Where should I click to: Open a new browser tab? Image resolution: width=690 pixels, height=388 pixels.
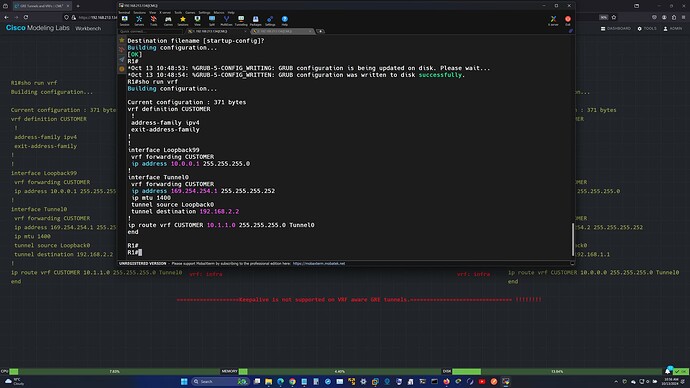pyautogui.click(x=78, y=6)
